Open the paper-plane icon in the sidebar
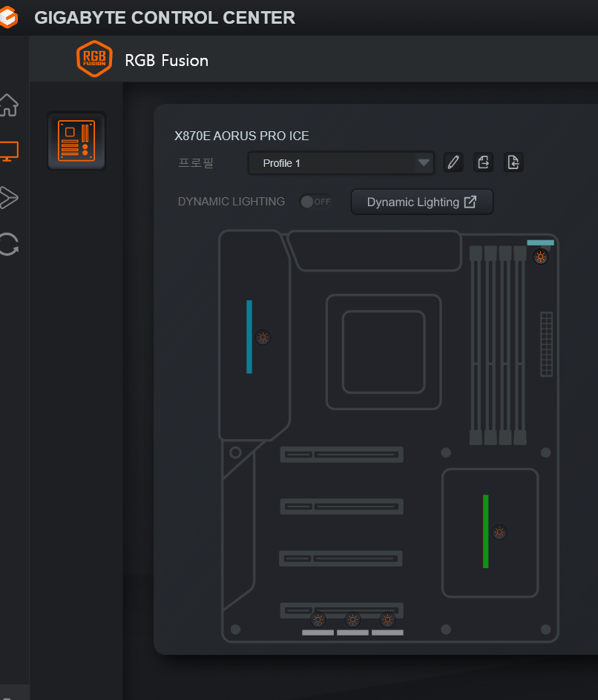Viewport: 598px width, 700px height. point(8,197)
